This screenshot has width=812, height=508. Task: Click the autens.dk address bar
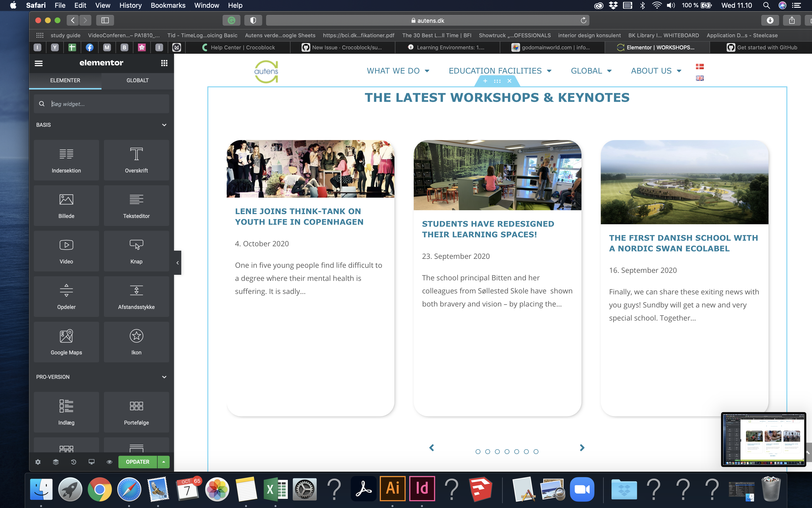pyautogui.click(x=428, y=21)
